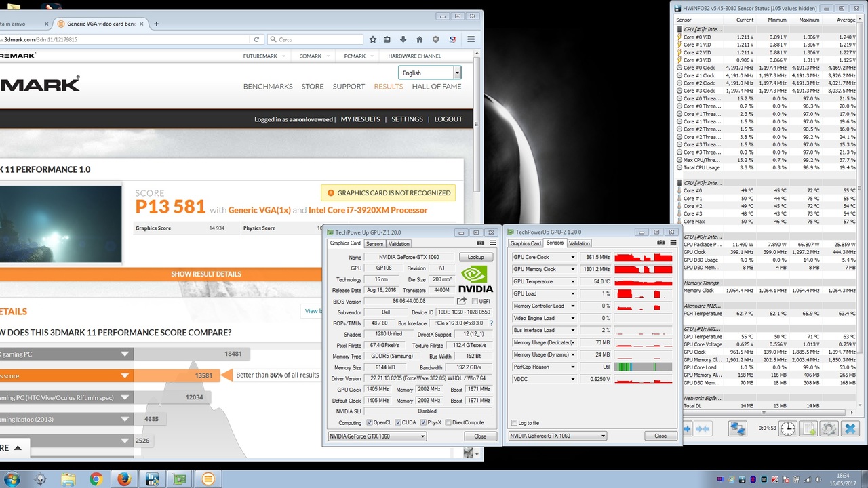Bookmark page with Firefox star icon

click(372, 39)
